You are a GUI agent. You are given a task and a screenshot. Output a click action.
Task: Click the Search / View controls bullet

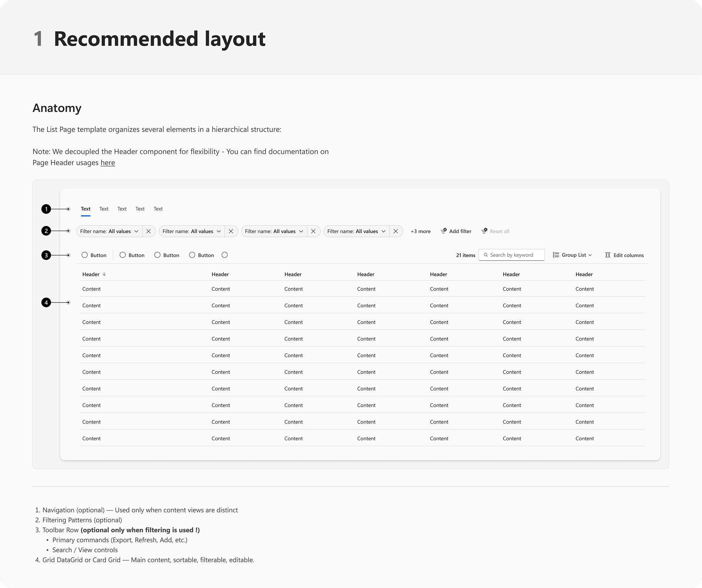click(85, 550)
